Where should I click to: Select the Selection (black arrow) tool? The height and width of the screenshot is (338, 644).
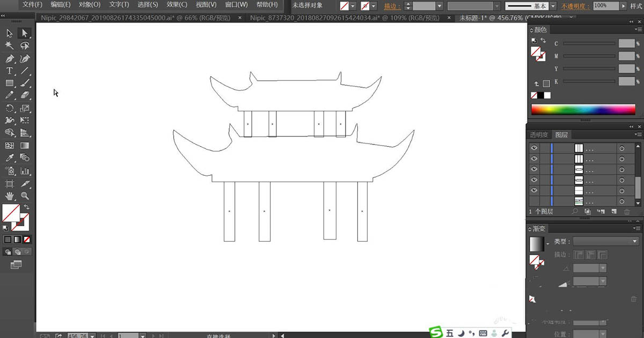[x=10, y=33]
